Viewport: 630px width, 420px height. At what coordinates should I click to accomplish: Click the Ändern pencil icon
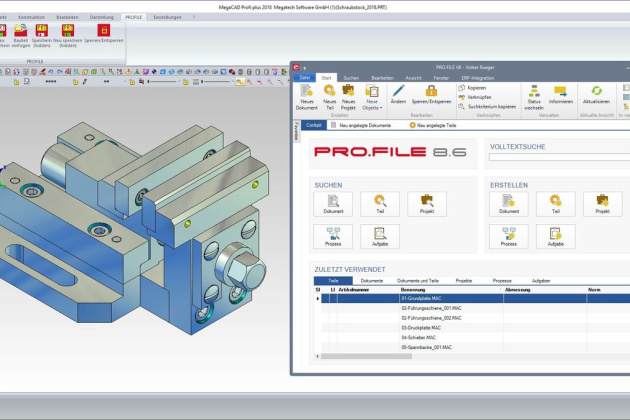tap(398, 97)
